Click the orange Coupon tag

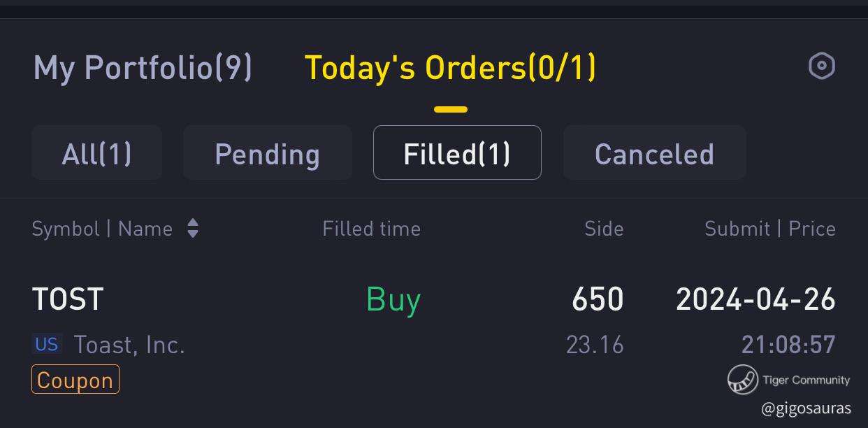(75, 380)
